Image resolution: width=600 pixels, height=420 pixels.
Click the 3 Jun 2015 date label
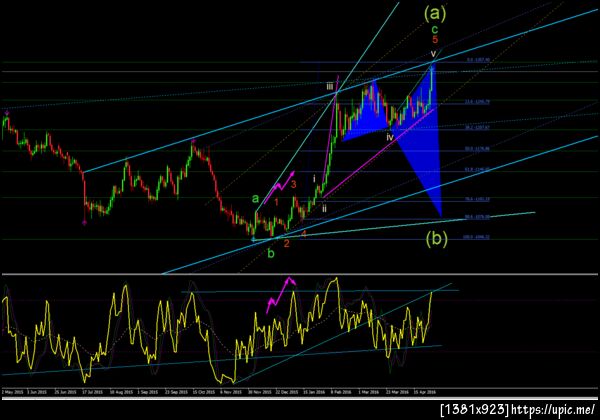click(x=35, y=392)
